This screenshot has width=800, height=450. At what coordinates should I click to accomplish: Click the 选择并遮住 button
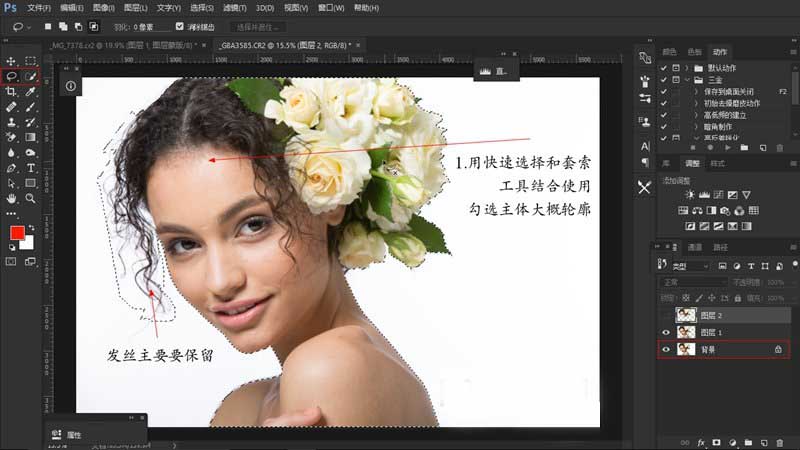click(x=259, y=26)
